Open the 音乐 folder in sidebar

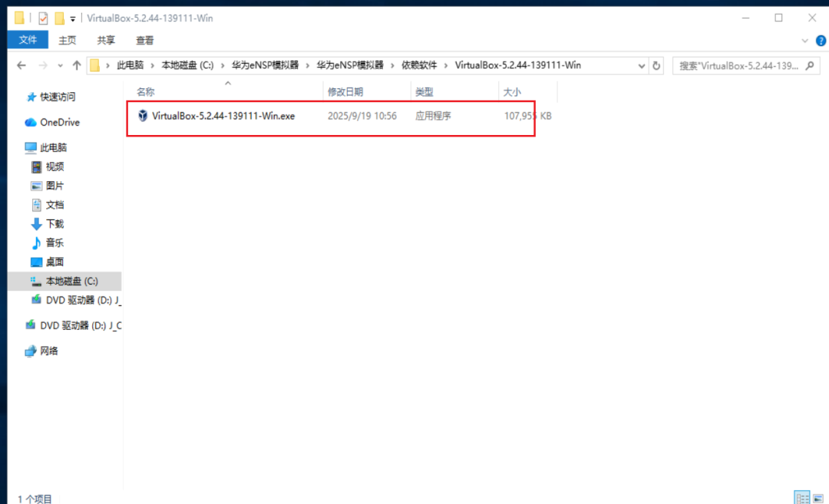55,242
